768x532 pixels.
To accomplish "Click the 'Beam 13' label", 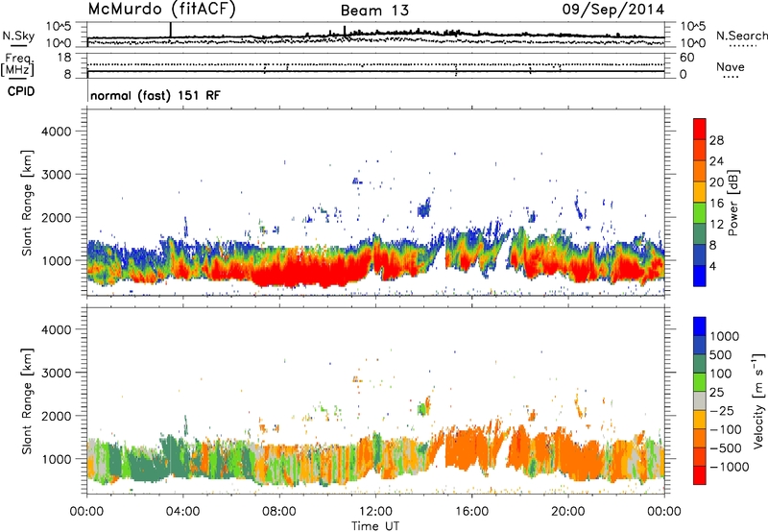I will click(x=374, y=11).
